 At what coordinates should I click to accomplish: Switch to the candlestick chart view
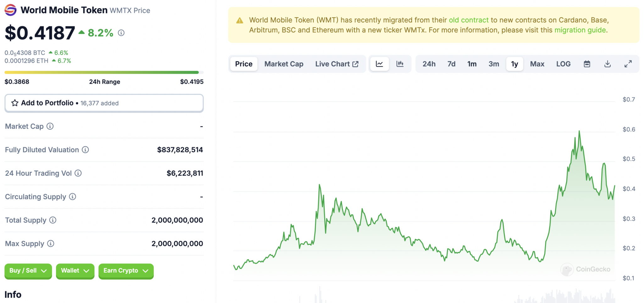coord(400,64)
